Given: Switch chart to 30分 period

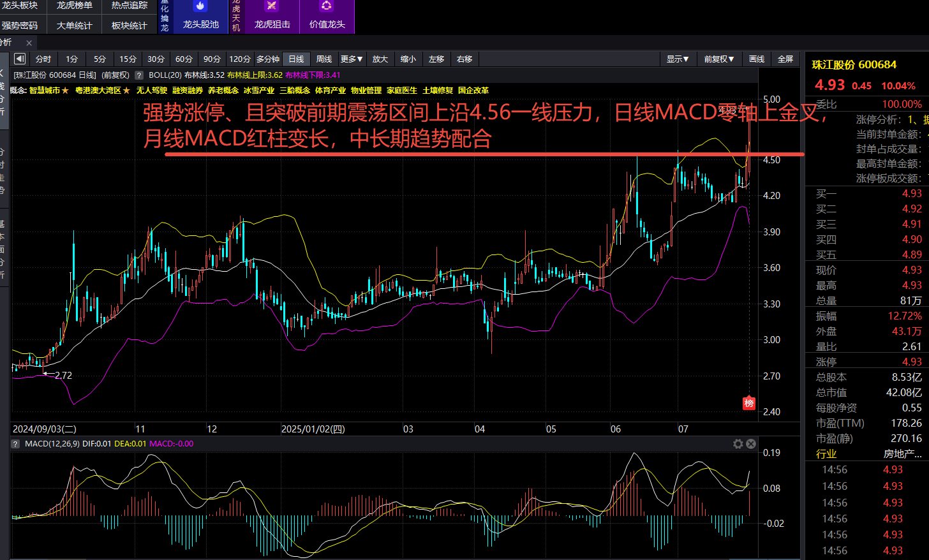Looking at the screenshot, I should (x=156, y=59).
